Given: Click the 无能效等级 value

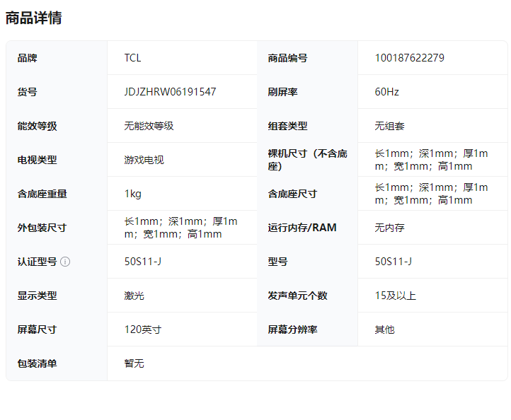Looking at the screenshot, I should 149,126.
